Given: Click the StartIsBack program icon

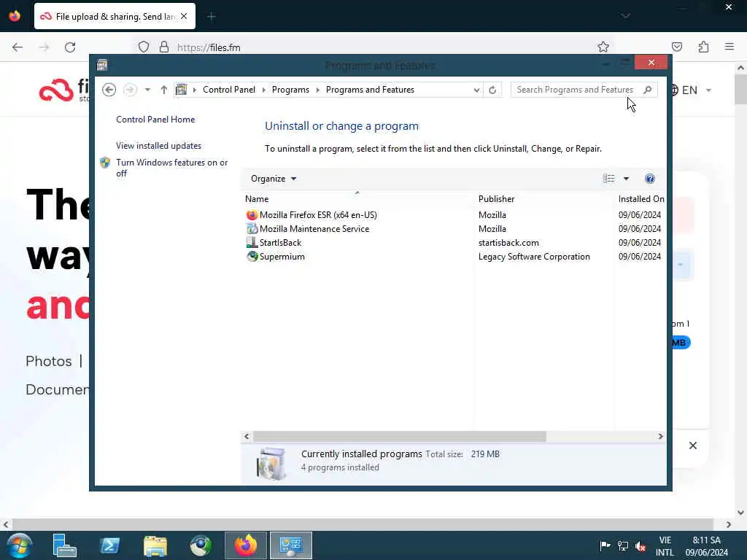Looking at the screenshot, I should 252,243.
